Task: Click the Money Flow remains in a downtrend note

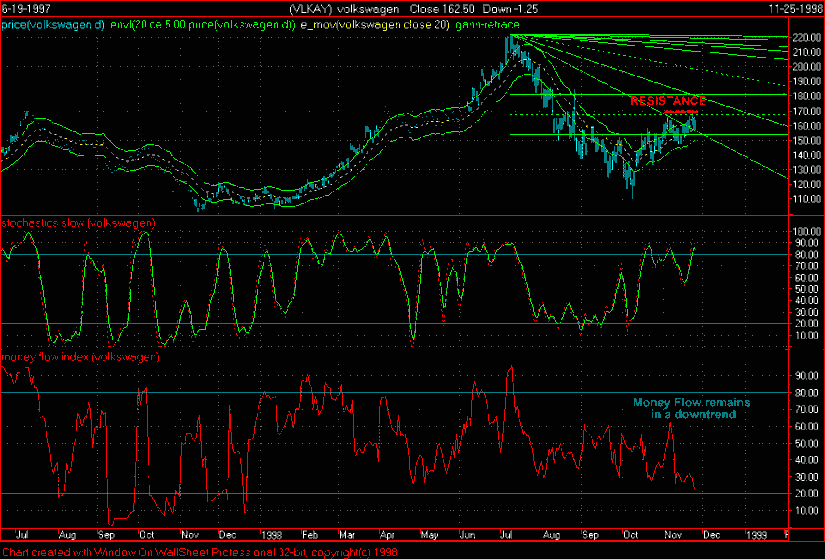Action: [692, 408]
